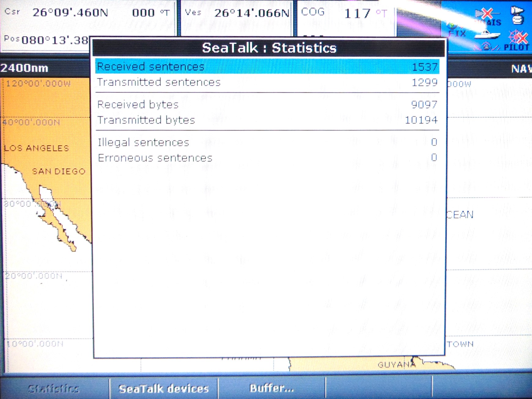Click the AIS status icon with red X
Viewport: 532px width, 399px height.
pos(489,17)
